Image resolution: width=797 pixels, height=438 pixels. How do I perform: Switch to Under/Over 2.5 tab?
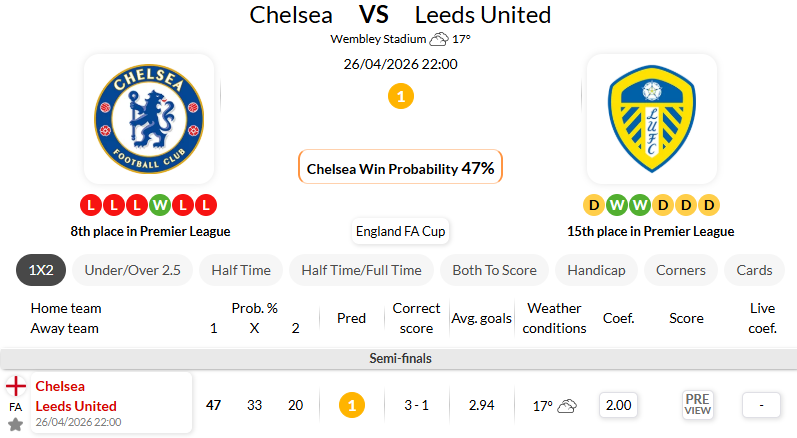tap(132, 270)
